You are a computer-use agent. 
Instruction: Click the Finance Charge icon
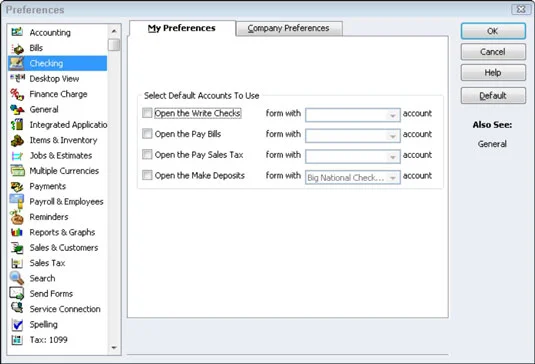(x=17, y=94)
